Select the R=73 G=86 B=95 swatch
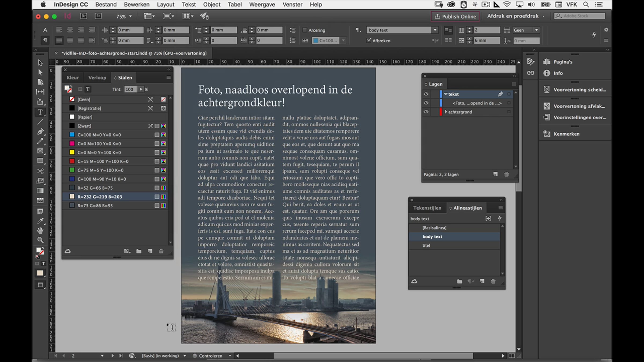The width and height of the screenshot is (644, 362). pyautogui.click(x=95, y=206)
